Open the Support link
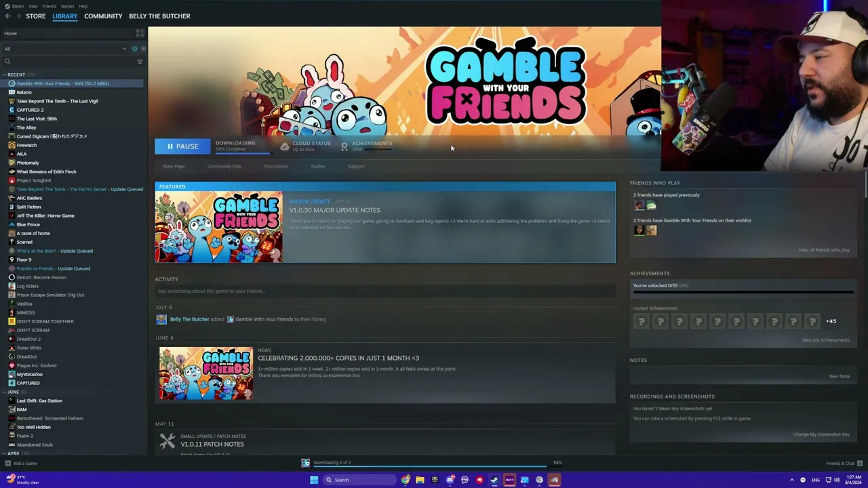The height and width of the screenshot is (488, 868). pyautogui.click(x=356, y=166)
